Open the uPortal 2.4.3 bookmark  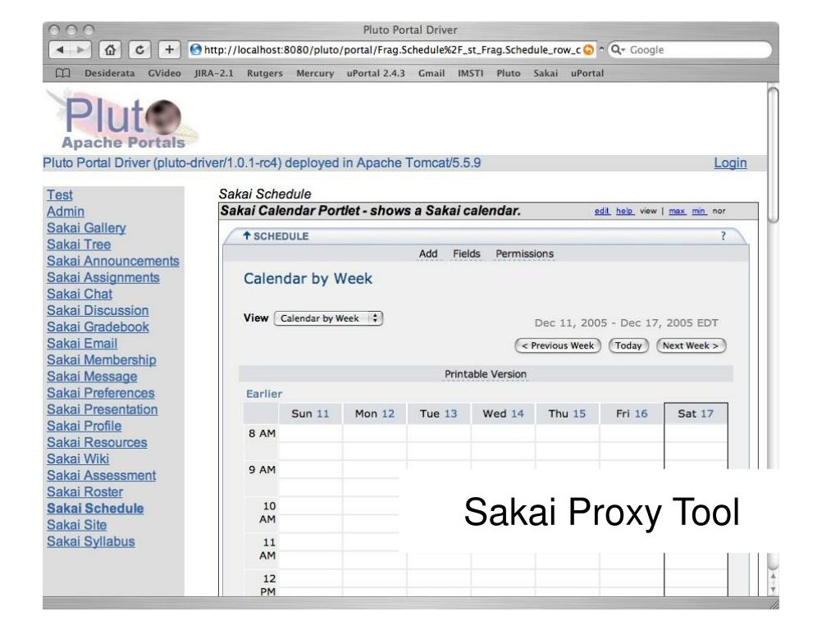tap(376, 73)
